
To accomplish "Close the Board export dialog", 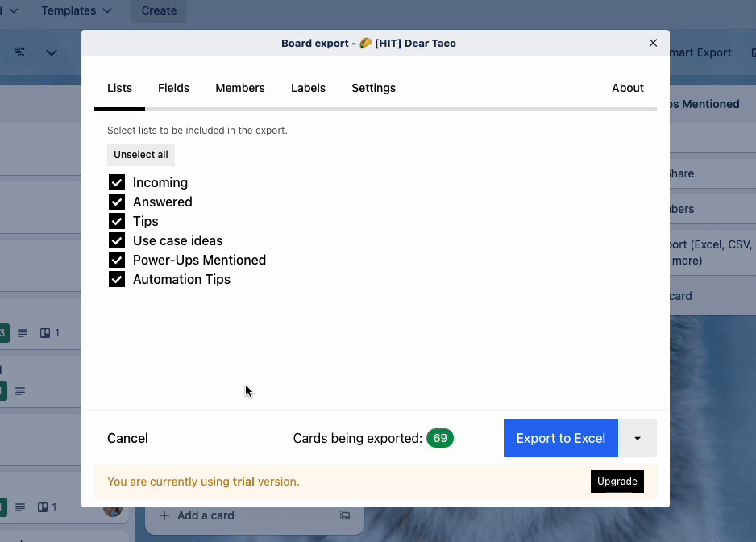I will (653, 43).
